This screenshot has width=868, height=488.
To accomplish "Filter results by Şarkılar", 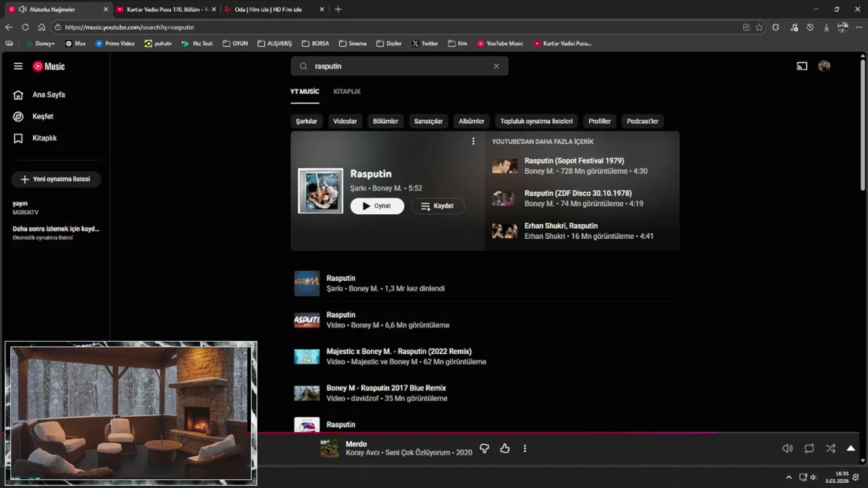I will point(307,121).
